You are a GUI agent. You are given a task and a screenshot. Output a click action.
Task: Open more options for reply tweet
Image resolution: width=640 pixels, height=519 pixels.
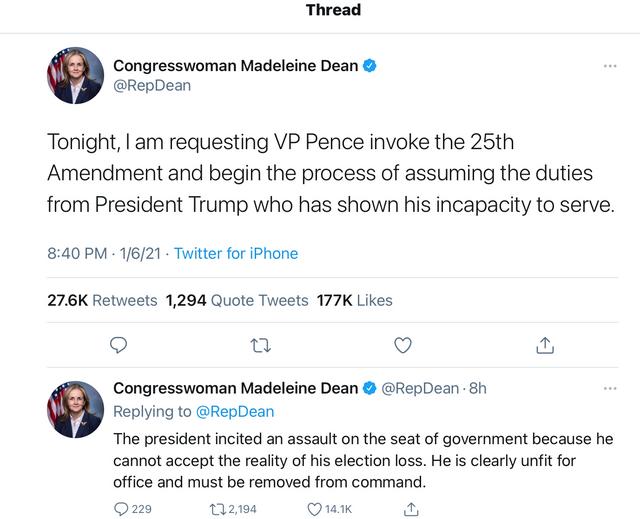(610, 388)
